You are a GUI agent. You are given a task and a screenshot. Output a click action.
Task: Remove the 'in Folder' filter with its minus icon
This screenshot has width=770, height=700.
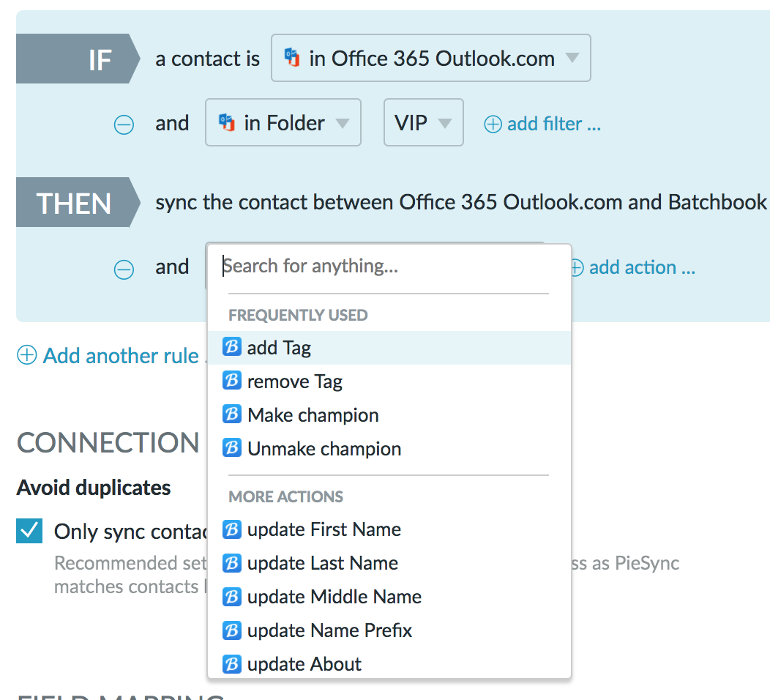(124, 124)
